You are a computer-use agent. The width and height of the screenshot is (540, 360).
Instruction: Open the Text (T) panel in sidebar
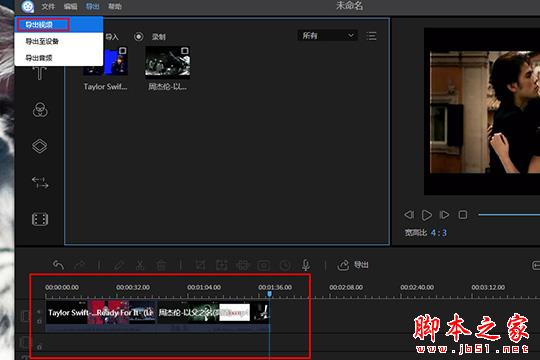pos(40,73)
